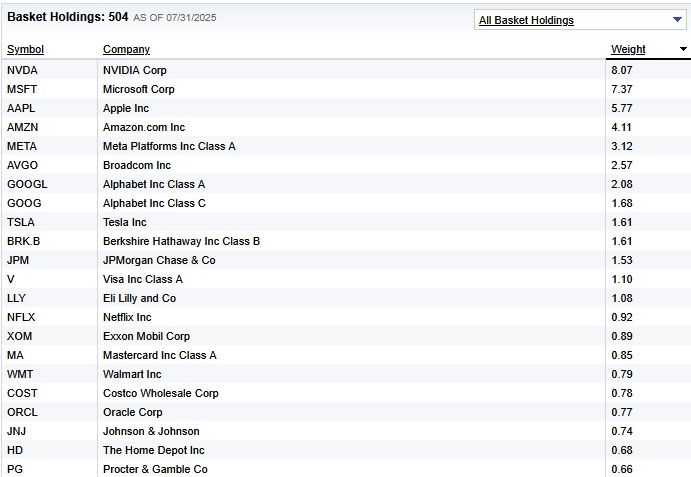
Task: Click the 1.68 weight value
Action: pyautogui.click(x=622, y=203)
